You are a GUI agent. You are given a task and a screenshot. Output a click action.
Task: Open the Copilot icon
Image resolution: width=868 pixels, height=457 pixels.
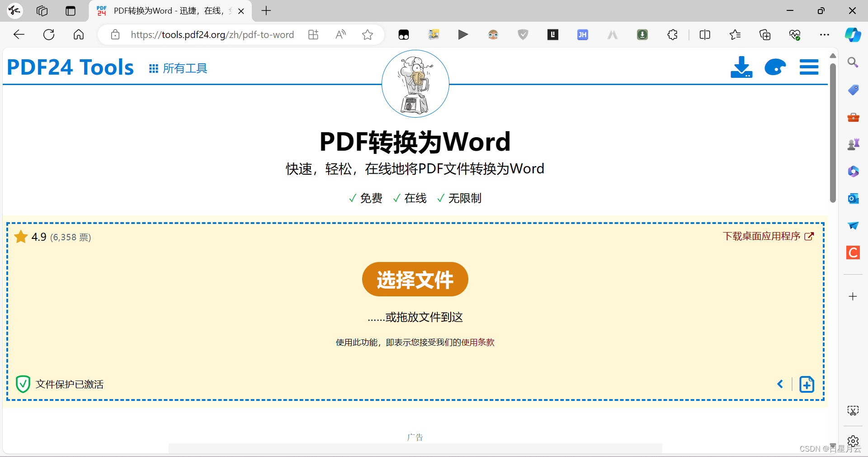[x=853, y=35]
